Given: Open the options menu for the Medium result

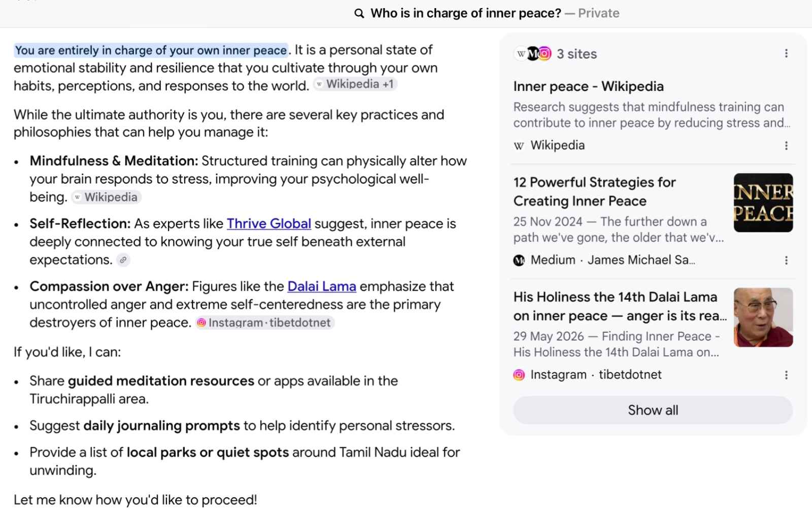Looking at the screenshot, I should click(x=786, y=260).
